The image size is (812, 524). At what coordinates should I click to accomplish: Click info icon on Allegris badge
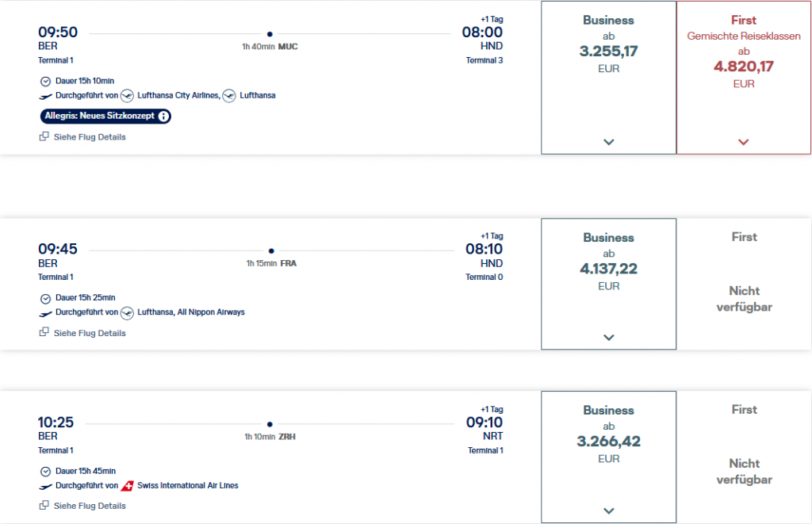coord(163,117)
